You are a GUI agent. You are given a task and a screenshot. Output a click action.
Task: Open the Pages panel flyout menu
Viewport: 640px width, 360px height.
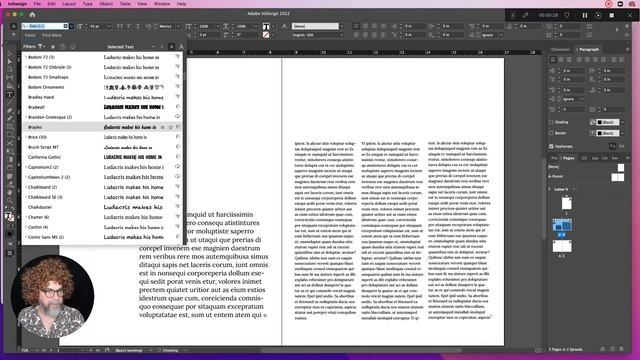click(628, 158)
